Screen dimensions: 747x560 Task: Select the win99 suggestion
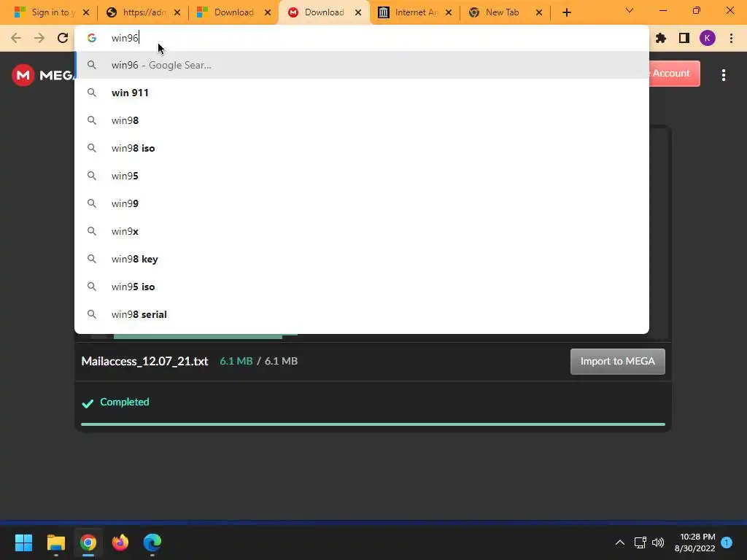click(x=362, y=203)
